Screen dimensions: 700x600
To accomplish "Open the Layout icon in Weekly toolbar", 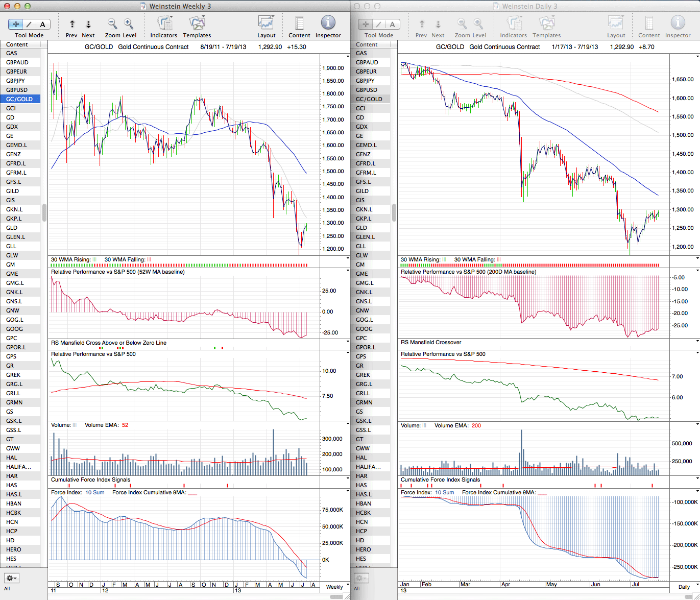I will click(266, 24).
